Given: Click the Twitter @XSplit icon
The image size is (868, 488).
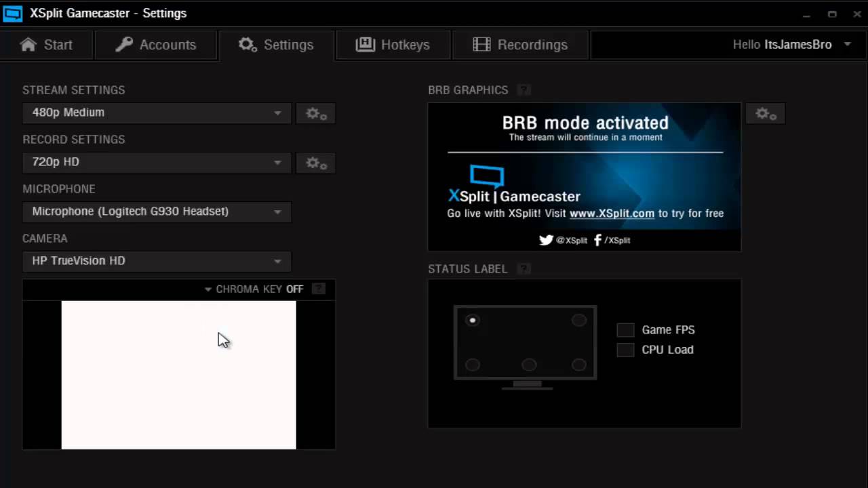Looking at the screenshot, I should (546, 240).
